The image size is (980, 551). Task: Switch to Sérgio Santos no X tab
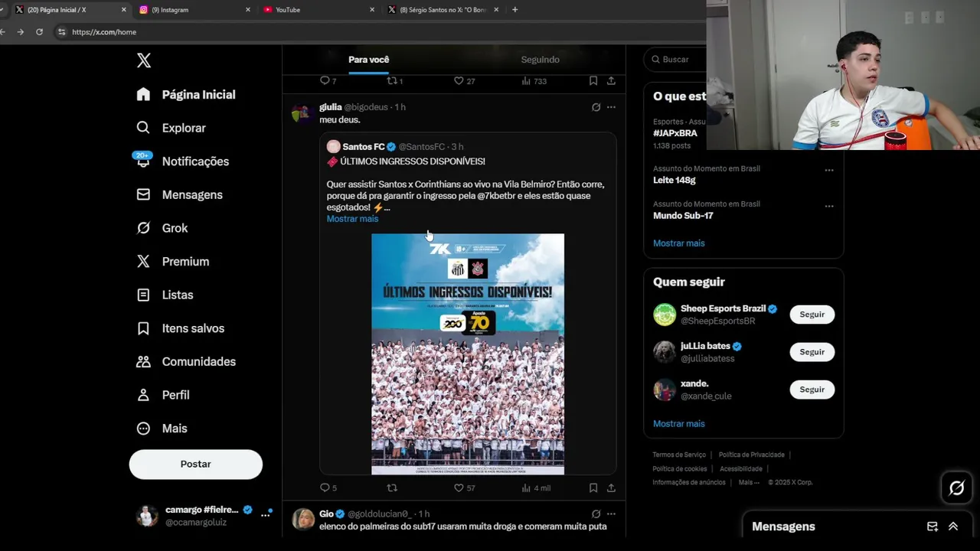pos(443,10)
